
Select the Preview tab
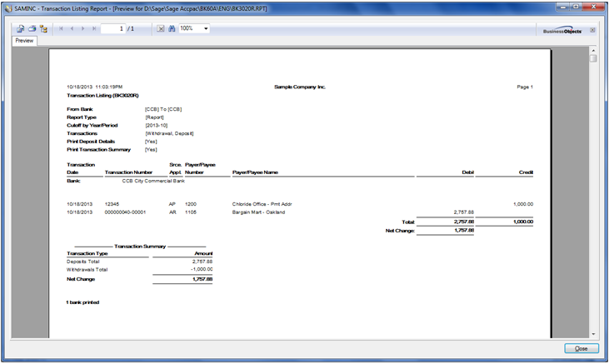[x=24, y=40]
